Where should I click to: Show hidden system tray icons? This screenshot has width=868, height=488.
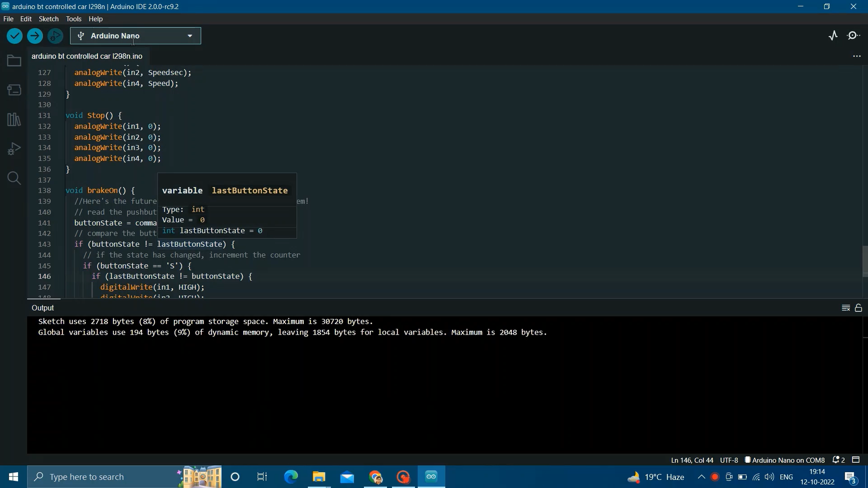701,477
